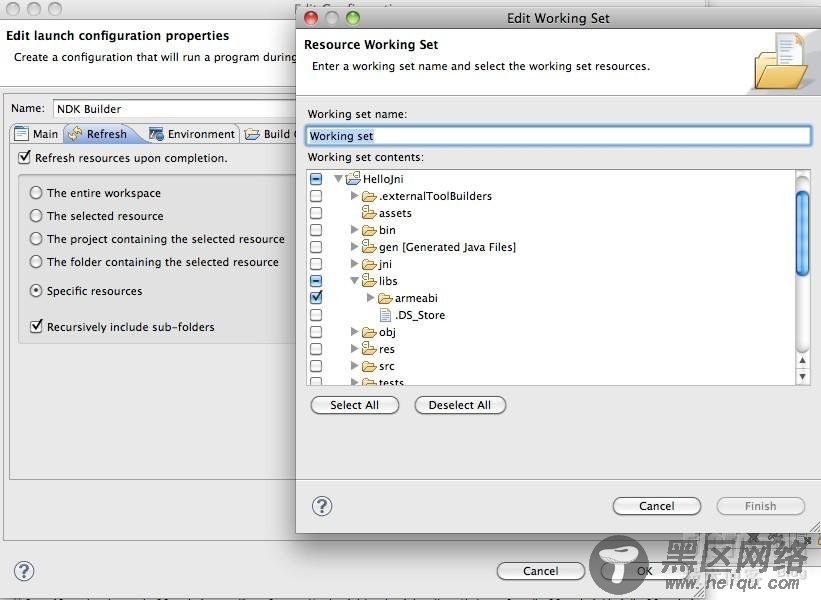Select The entire workspace radio button
Image resolution: width=821 pixels, height=600 pixels.
36,193
